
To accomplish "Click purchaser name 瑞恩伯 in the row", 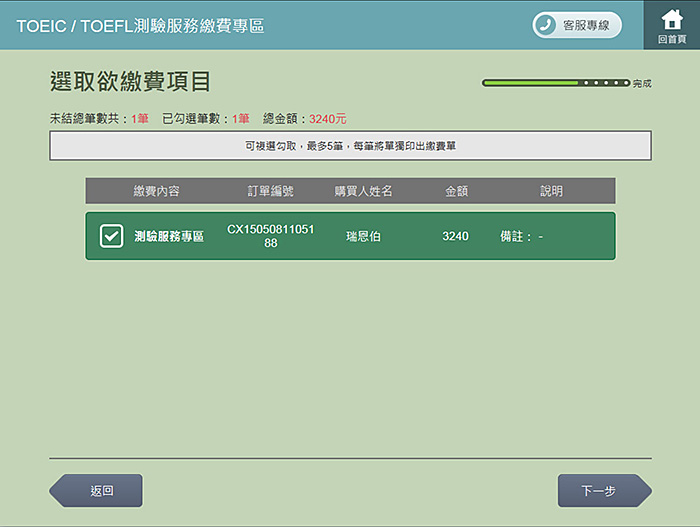I will [x=363, y=237].
